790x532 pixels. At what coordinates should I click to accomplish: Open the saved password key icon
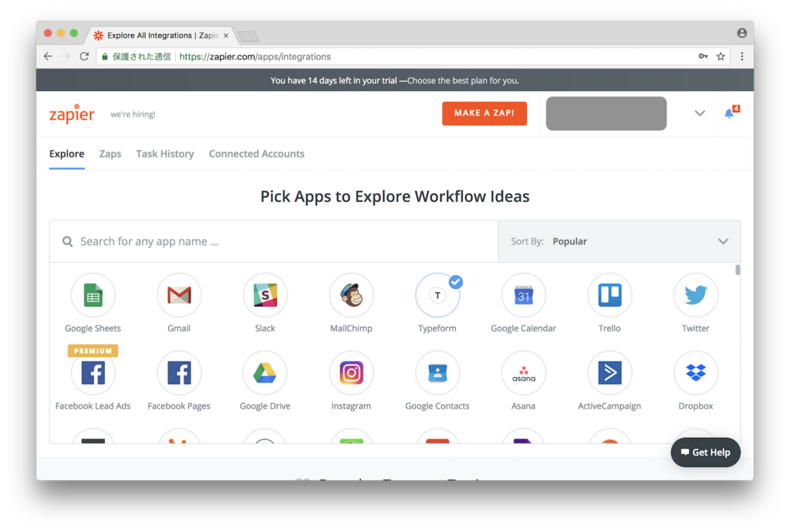point(703,56)
